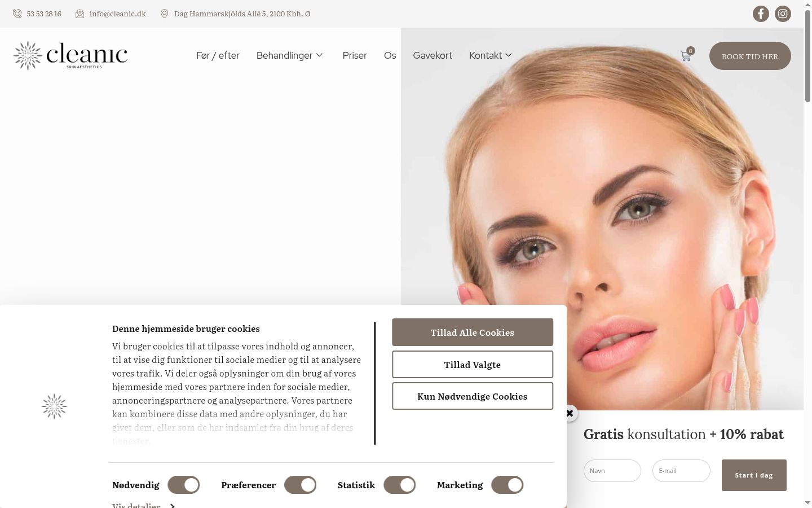The height and width of the screenshot is (508, 812).
Task: Click the Cleanic Skin Aesthetics logo
Action: pos(70,55)
